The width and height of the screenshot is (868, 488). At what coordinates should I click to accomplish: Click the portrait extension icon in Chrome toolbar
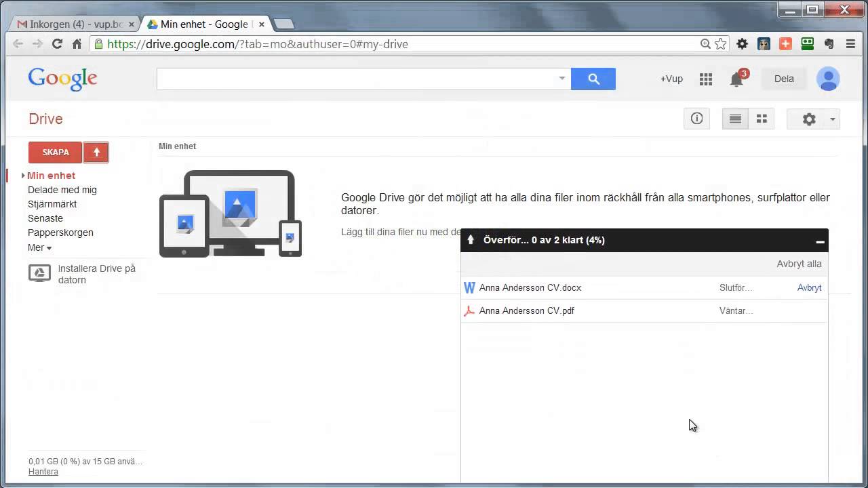pos(764,44)
